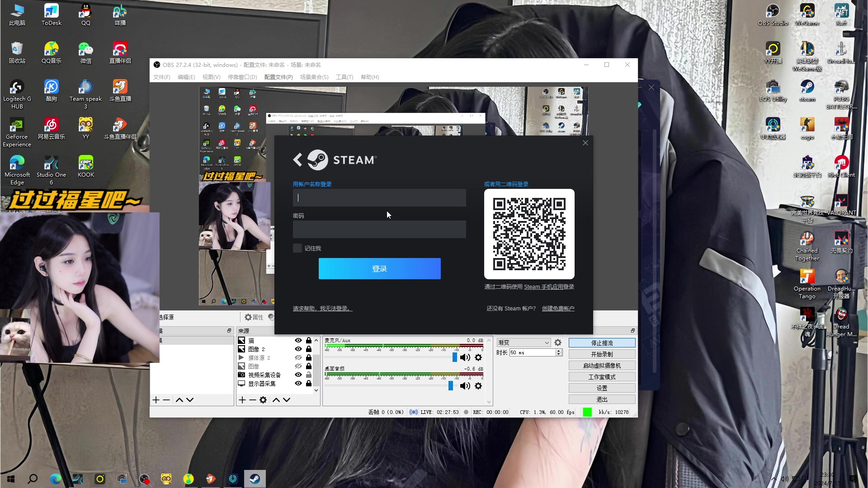Hide the 视频采集设备 source
The height and width of the screenshot is (488, 868).
(x=298, y=375)
